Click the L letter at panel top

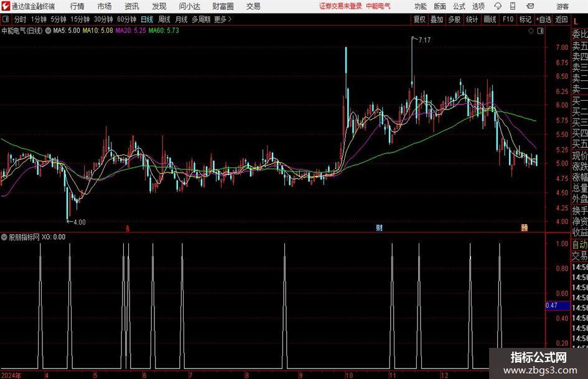[576, 22]
